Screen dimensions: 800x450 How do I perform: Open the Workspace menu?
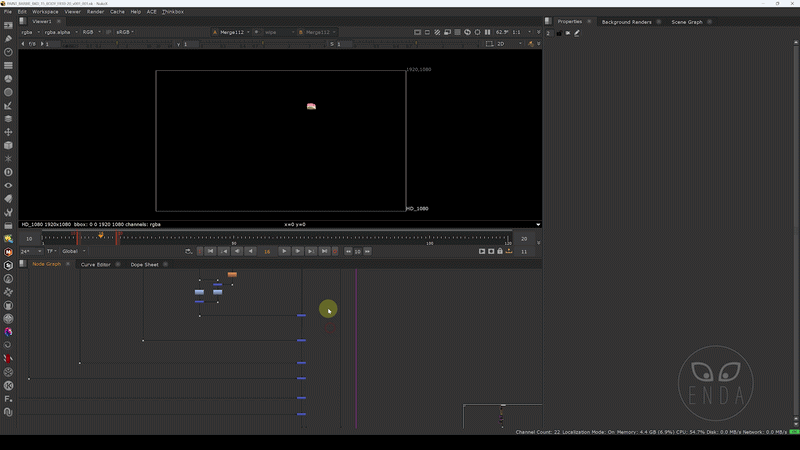[45, 12]
